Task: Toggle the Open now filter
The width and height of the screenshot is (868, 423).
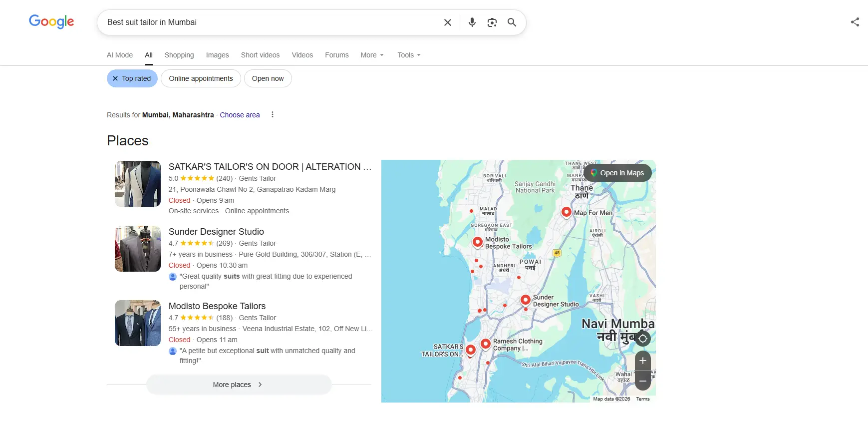Action: tap(268, 79)
